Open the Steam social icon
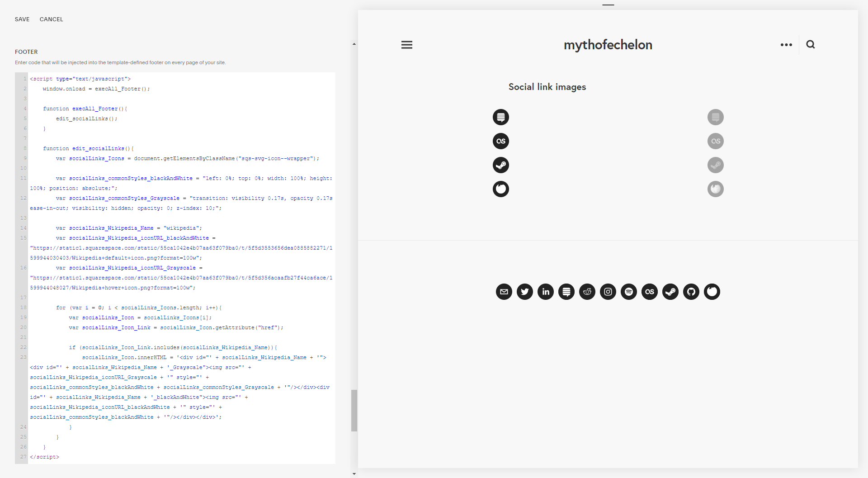The width and height of the screenshot is (868, 478). tap(670, 292)
